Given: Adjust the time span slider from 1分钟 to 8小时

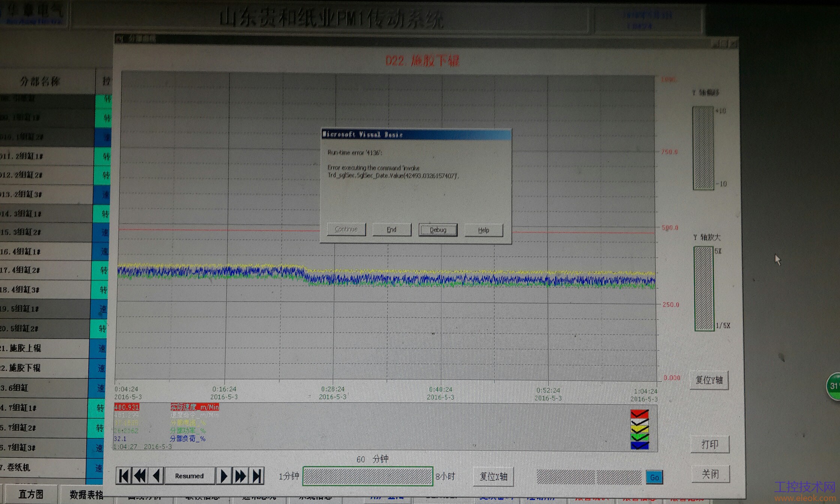Looking at the screenshot, I should (368, 476).
